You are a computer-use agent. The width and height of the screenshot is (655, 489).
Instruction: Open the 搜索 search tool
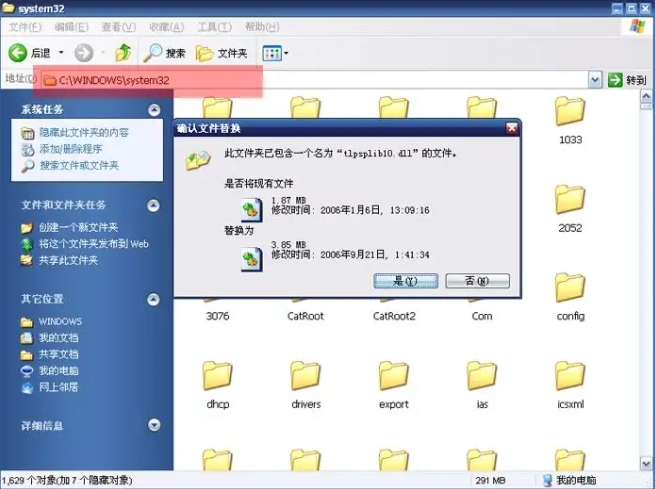click(x=165, y=53)
